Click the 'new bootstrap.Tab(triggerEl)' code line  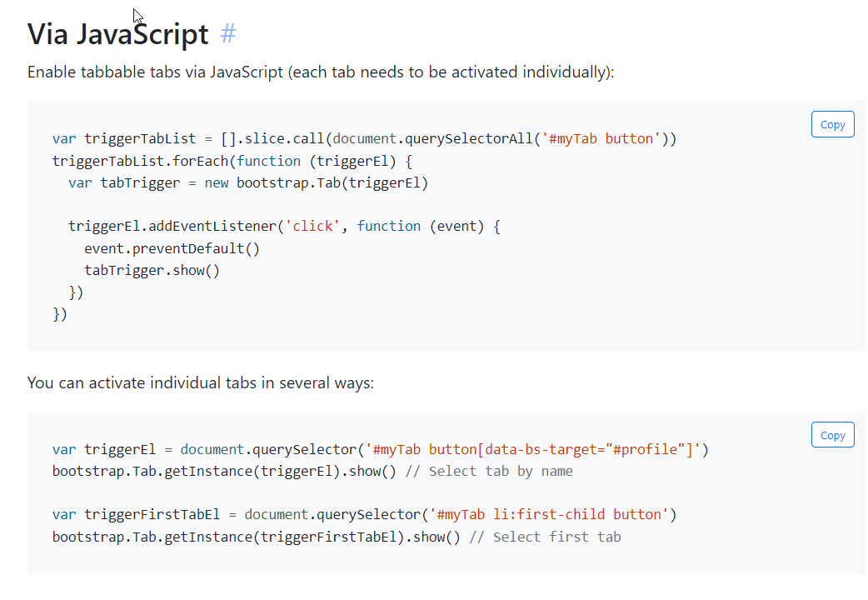pyautogui.click(x=248, y=182)
